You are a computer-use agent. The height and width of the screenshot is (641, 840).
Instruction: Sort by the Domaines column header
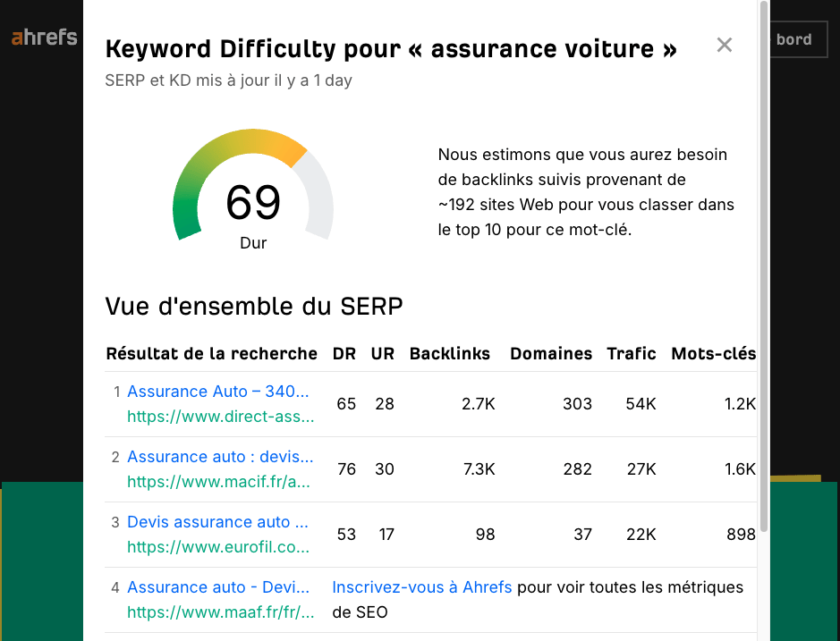[550, 353]
